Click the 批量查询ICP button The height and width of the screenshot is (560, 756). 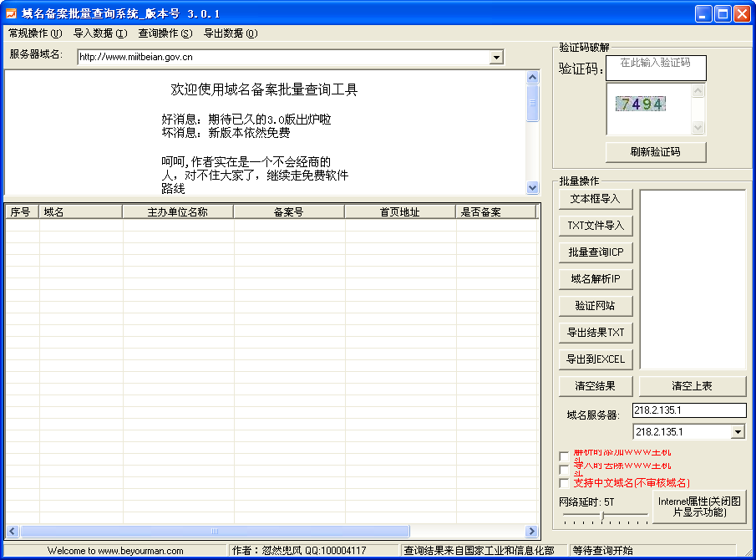[x=596, y=252]
